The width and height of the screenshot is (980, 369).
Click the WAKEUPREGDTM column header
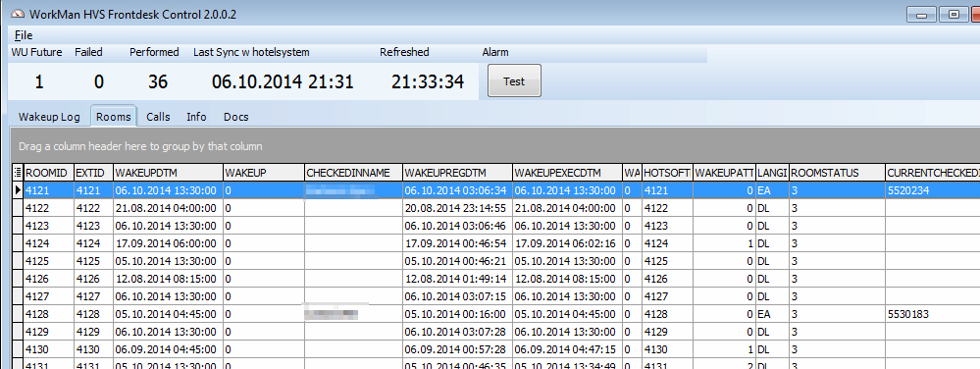click(457, 173)
